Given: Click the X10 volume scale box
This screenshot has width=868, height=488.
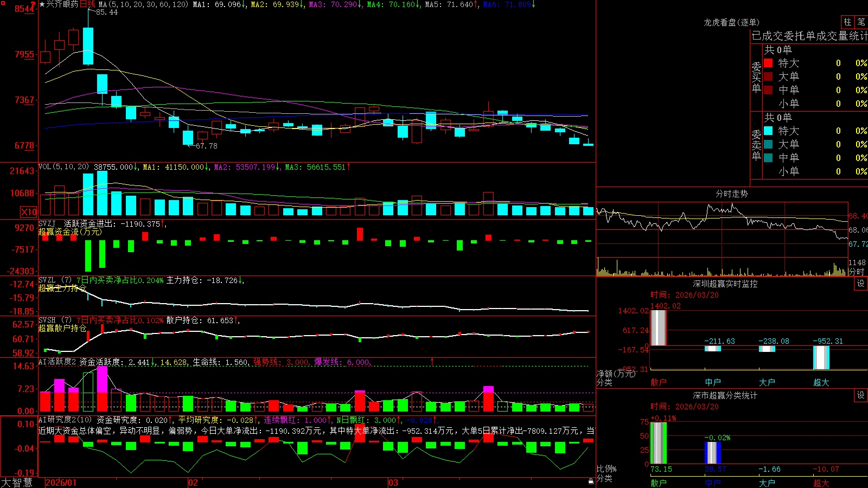Looking at the screenshot, I should pyautogui.click(x=29, y=212).
